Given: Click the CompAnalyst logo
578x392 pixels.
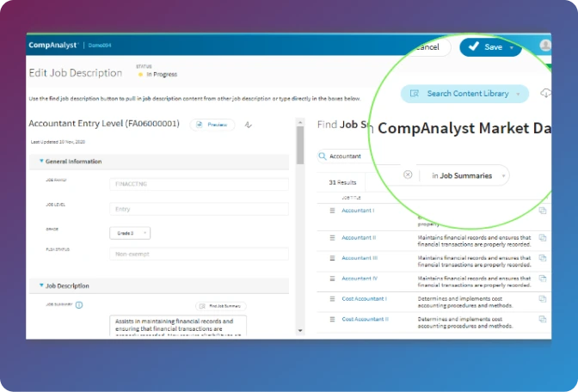Looking at the screenshot, I should click(53, 46).
